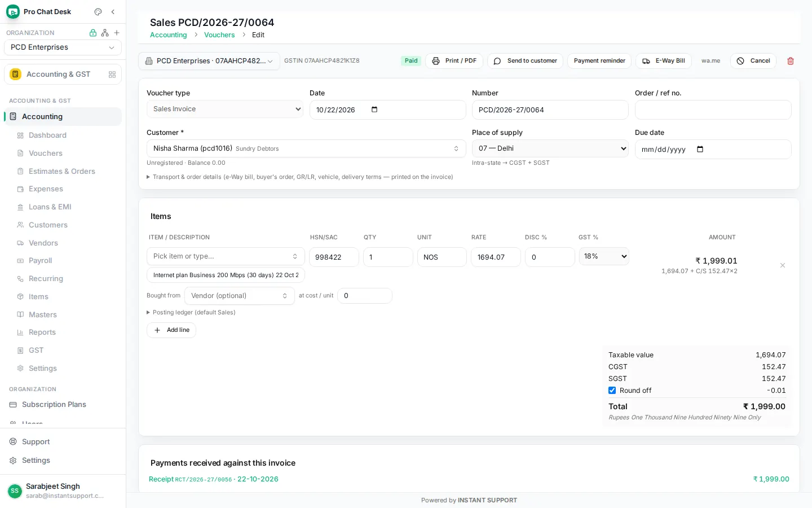Open Voucher type dropdown
The height and width of the screenshot is (508, 812).
coord(225,109)
